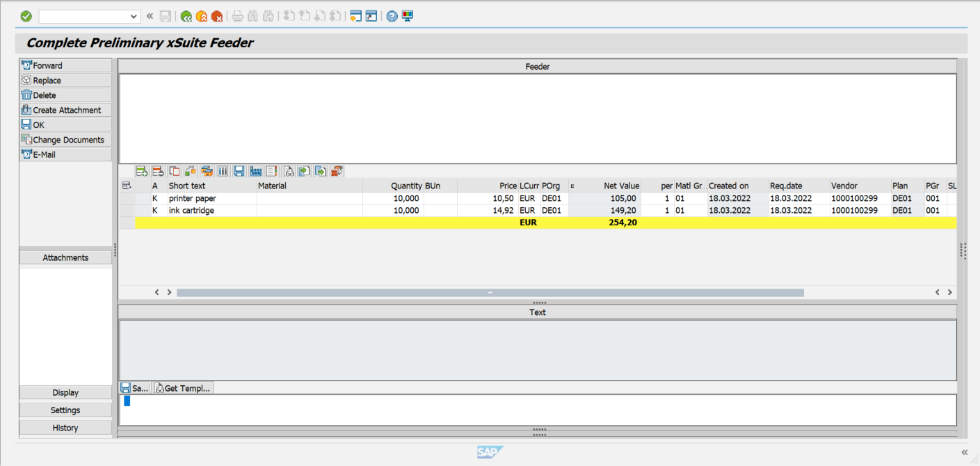Click the Print icon in the system toolbar

pos(237,15)
